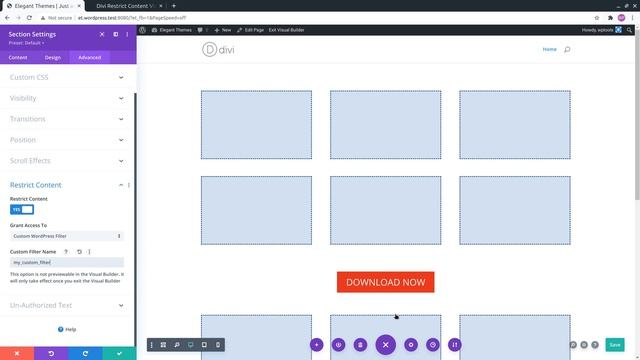Viewport: 640px width, 360px height.
Task: Open page settings with the purple gear button
Action: (x=411, y=345)
